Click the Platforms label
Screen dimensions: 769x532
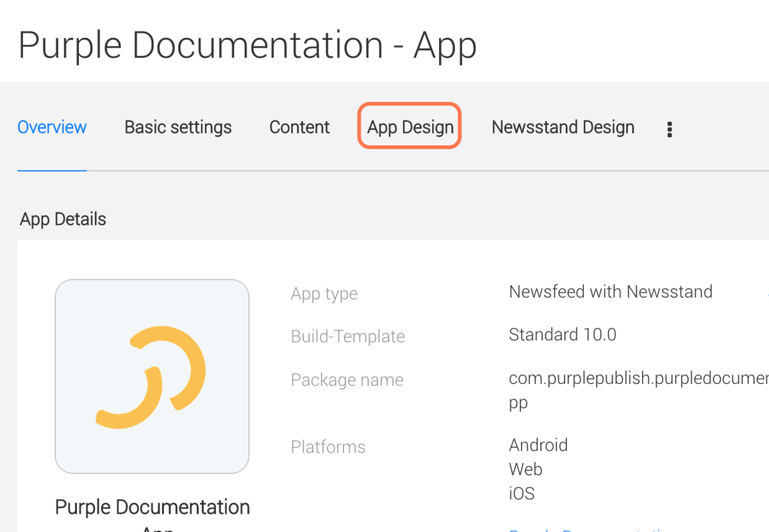point(328,447)
